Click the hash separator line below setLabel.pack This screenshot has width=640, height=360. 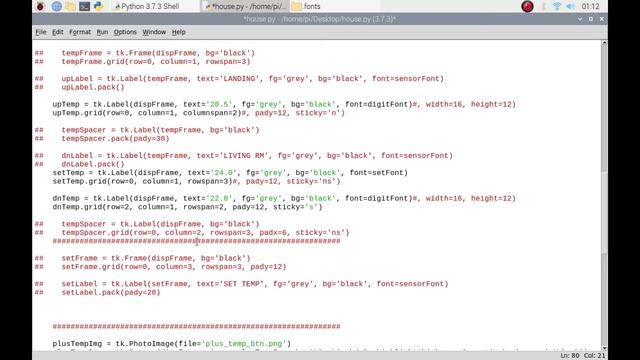click(196, 327)
